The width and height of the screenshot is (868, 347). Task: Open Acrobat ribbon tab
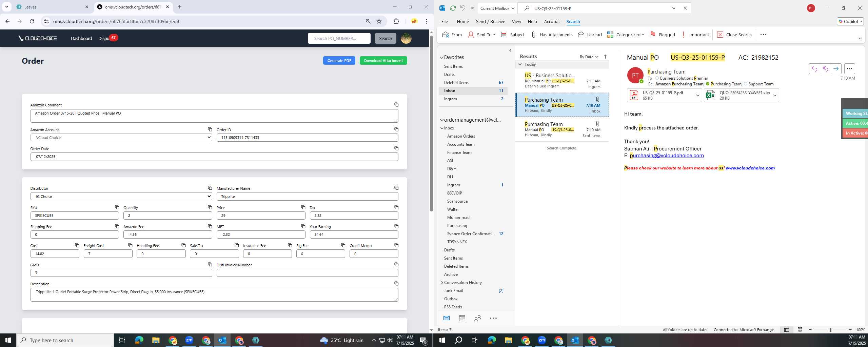pos(552,21)
